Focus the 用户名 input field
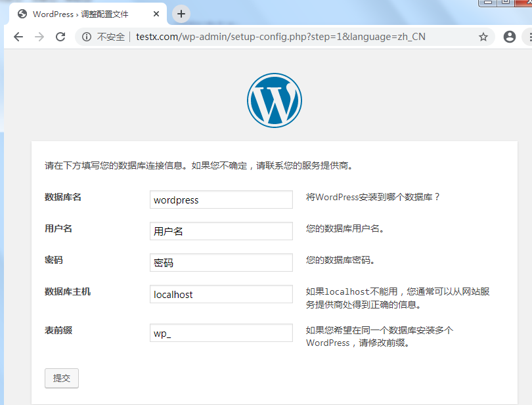 pos(221,231)
